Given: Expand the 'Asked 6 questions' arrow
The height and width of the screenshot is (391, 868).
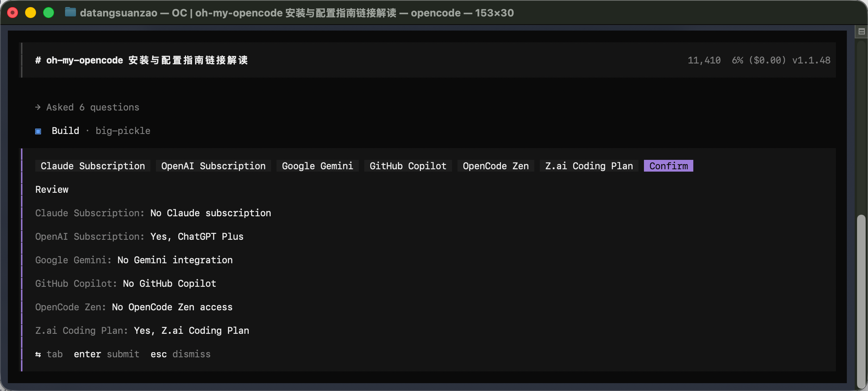Looking at the screenshot, I should click(x=38, y=107).
